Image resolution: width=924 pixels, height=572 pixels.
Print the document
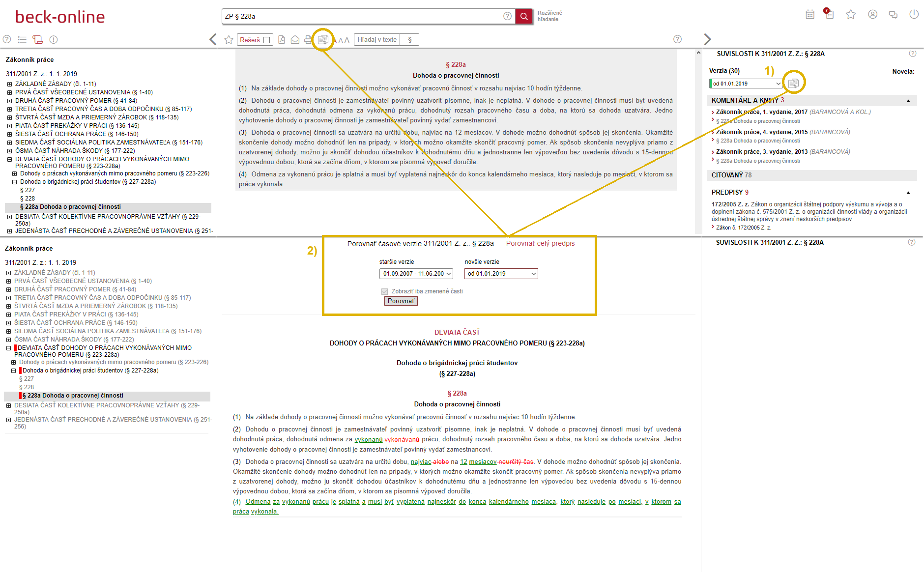[308, 40]
